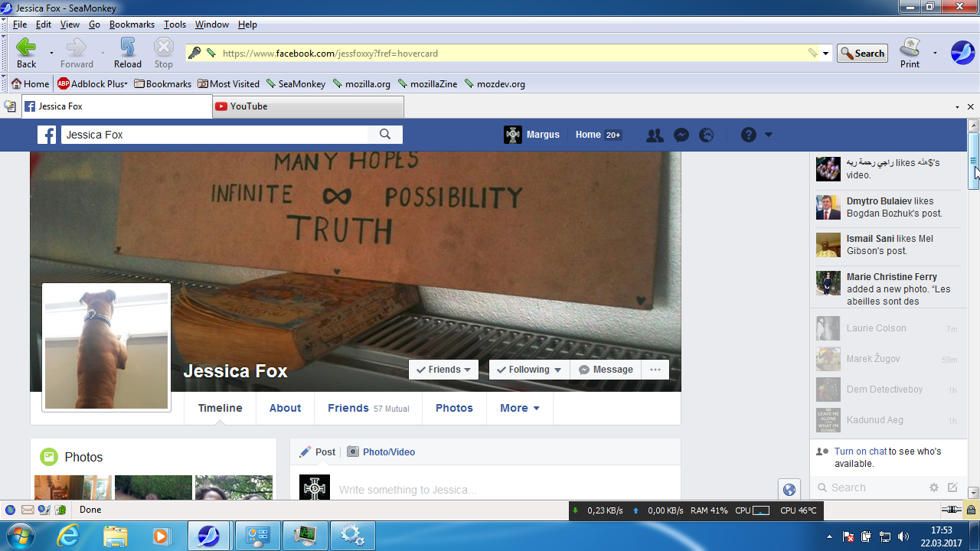Open the Friend Requests icon

655,135
